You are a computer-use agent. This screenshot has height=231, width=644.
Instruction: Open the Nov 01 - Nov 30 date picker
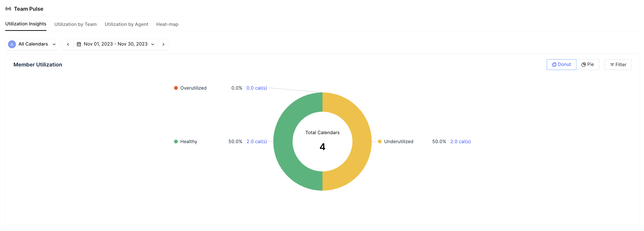tap(115, 44)
